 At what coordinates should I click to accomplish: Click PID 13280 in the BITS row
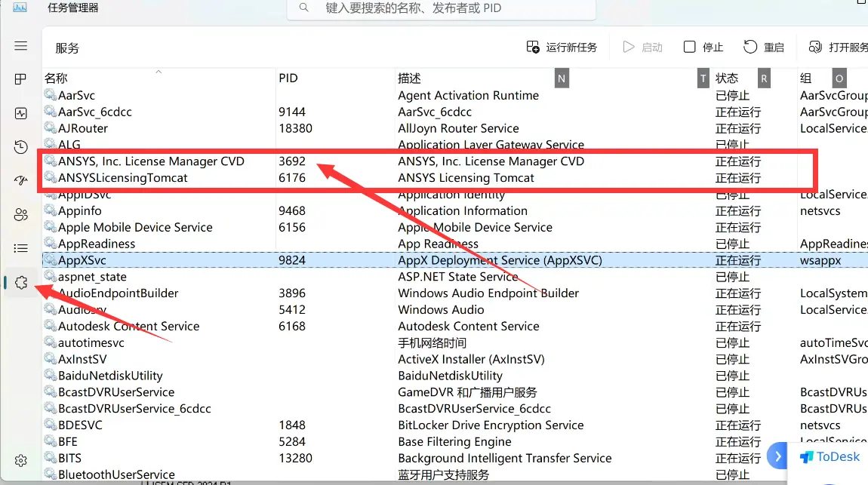[295, 458]
